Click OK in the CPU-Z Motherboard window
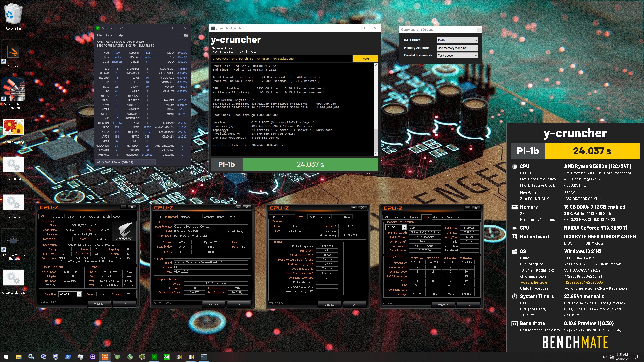This screenshot has height=362, width=644. click(239, 304)
